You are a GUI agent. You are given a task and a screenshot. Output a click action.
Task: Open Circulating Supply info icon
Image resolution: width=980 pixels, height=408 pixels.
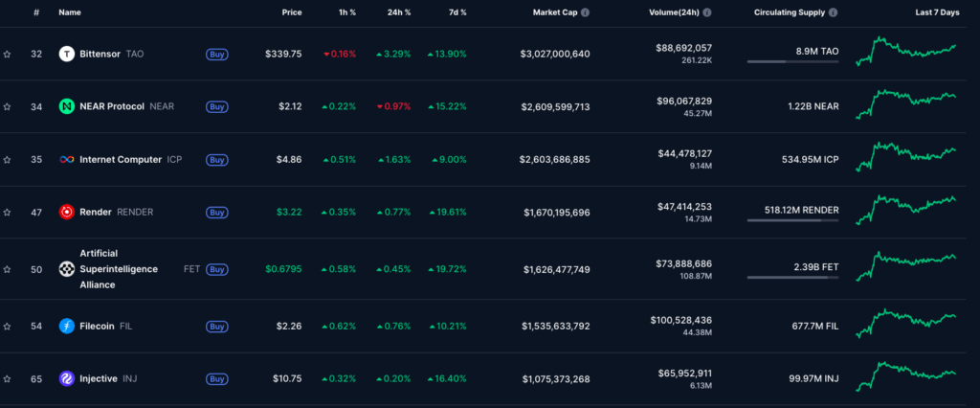point(834,12)
